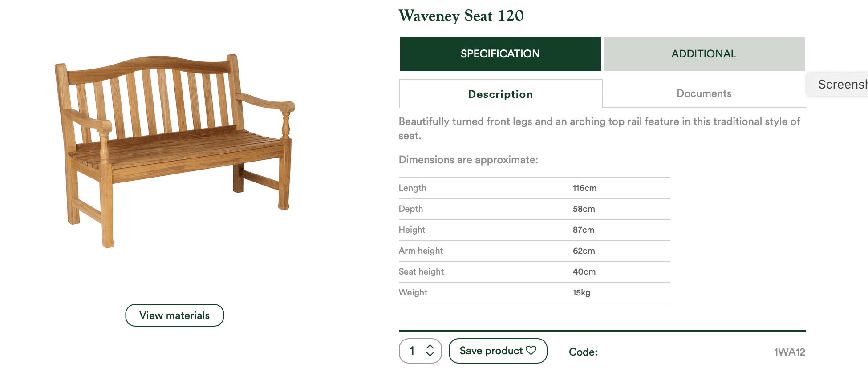Click the Height value 87cm

click(583, 230)
